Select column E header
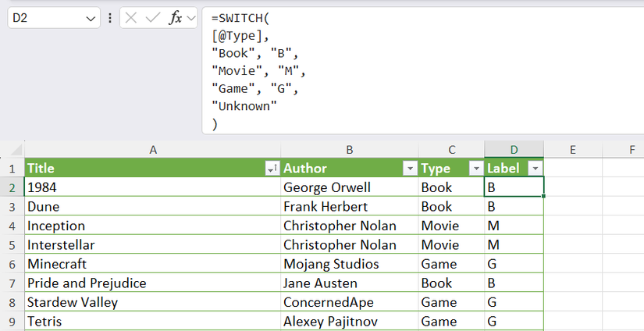 click(573, 150)
